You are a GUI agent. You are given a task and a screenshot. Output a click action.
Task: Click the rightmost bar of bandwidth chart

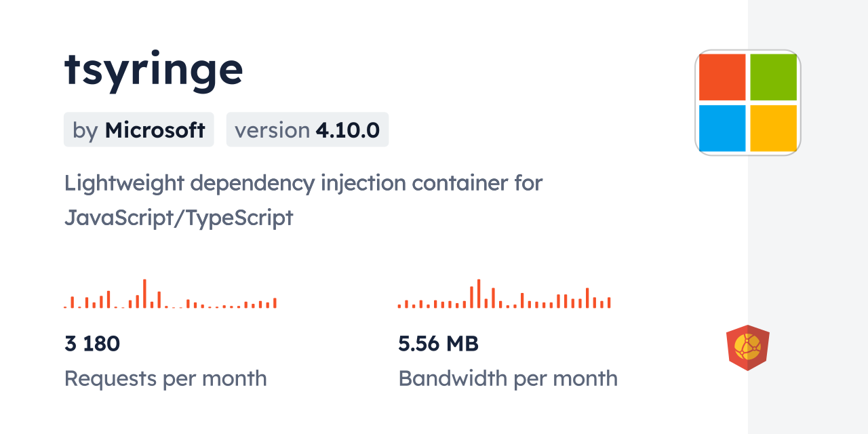609,303
